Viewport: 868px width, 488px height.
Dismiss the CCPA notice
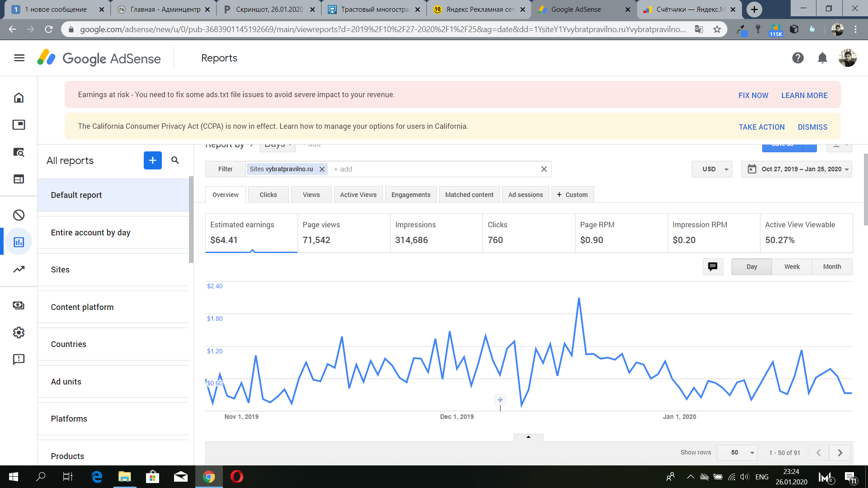tap(812, 127)
